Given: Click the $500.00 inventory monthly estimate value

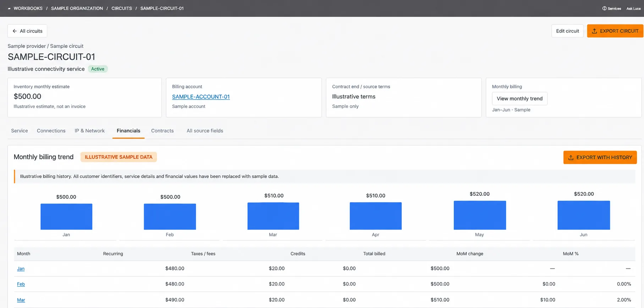Looking at the screenshot, I should 27,96.
